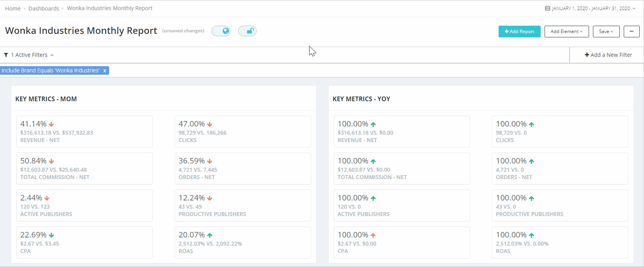Click the Wonka Industries Monthly Report breadcrumb
Image resolution: width=644 pixels, height=267 pixels.
[110, 8]
